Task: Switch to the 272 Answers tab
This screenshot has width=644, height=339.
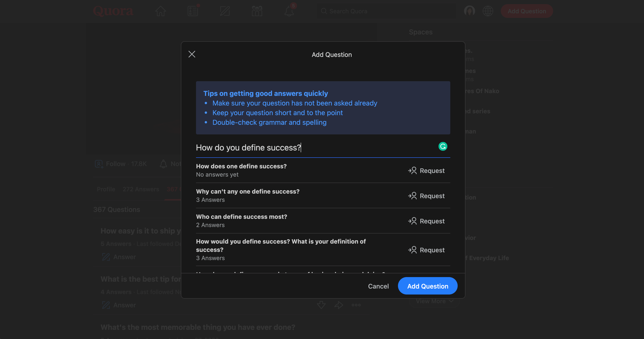Action: click(x=141, y=189)
